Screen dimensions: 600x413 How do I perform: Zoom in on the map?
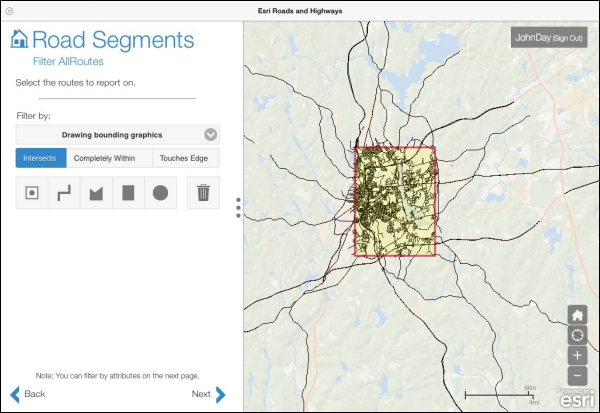pyautogui.click(x=578, y=355)
